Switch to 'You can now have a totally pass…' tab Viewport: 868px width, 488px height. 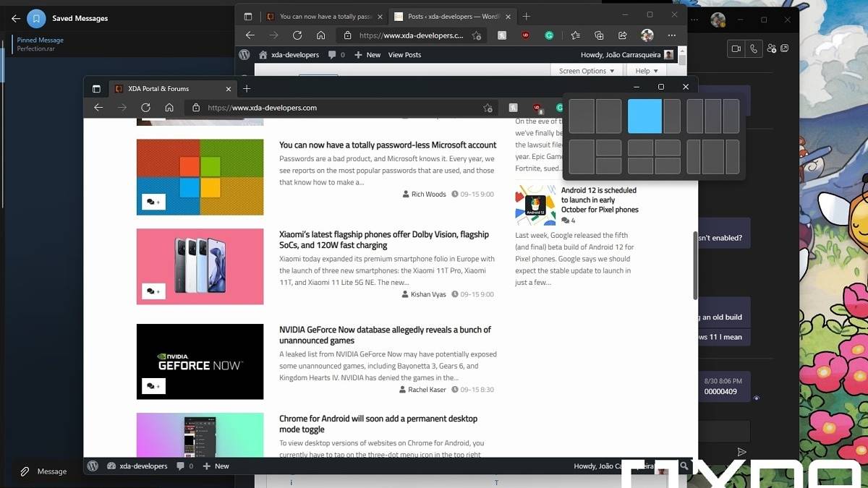tap(325, 16)
